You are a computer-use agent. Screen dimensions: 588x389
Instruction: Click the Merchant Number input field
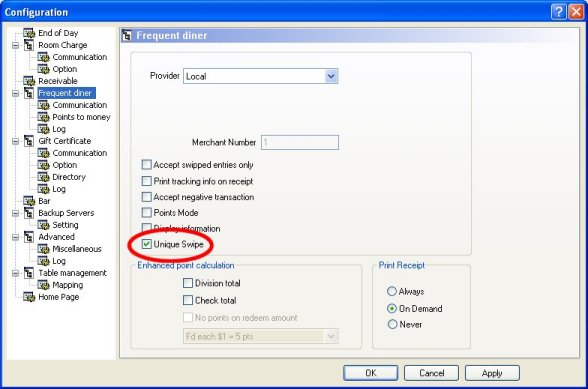coord(300,143)
